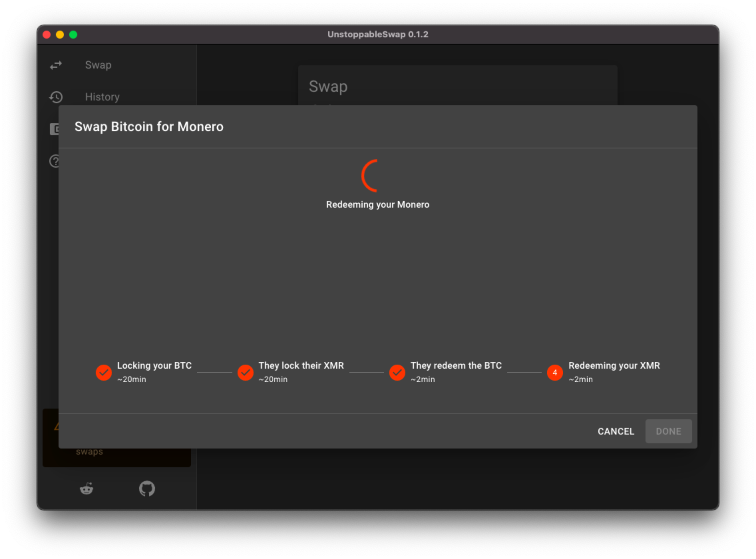Click the They redeem the BTC checkmark
This screenshot has width=756, height=559.
tap(397, 373)
